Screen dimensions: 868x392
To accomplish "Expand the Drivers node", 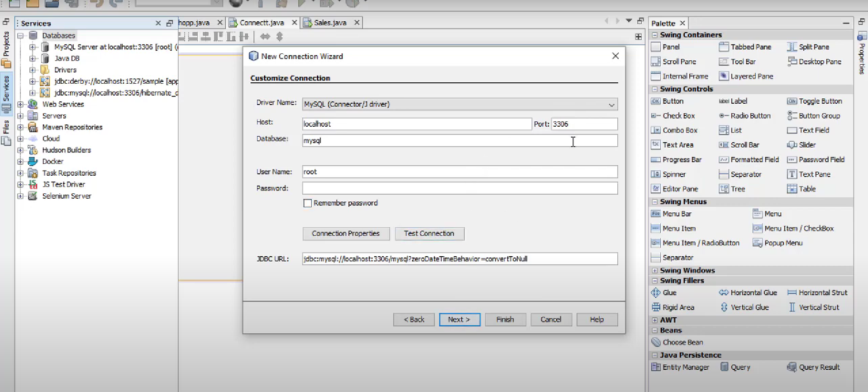I will pos(33,70).
